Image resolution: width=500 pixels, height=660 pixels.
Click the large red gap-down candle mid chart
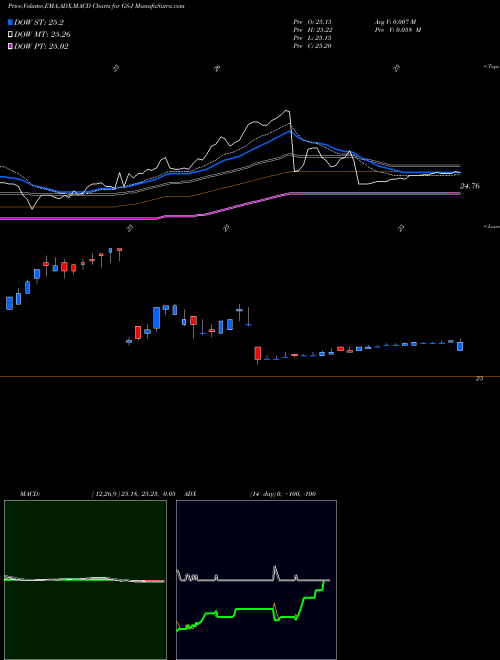(258, 353)
